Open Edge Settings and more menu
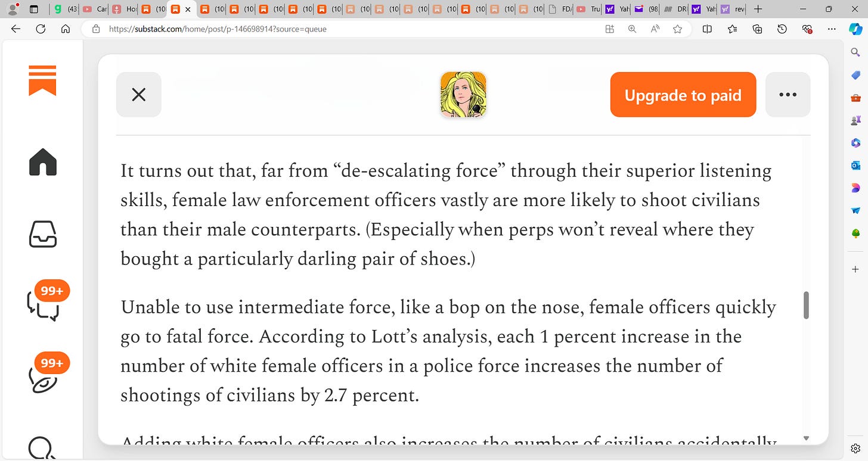Viewport: 868px width, 461px height. pyautogui.click(x=832, y=29)
